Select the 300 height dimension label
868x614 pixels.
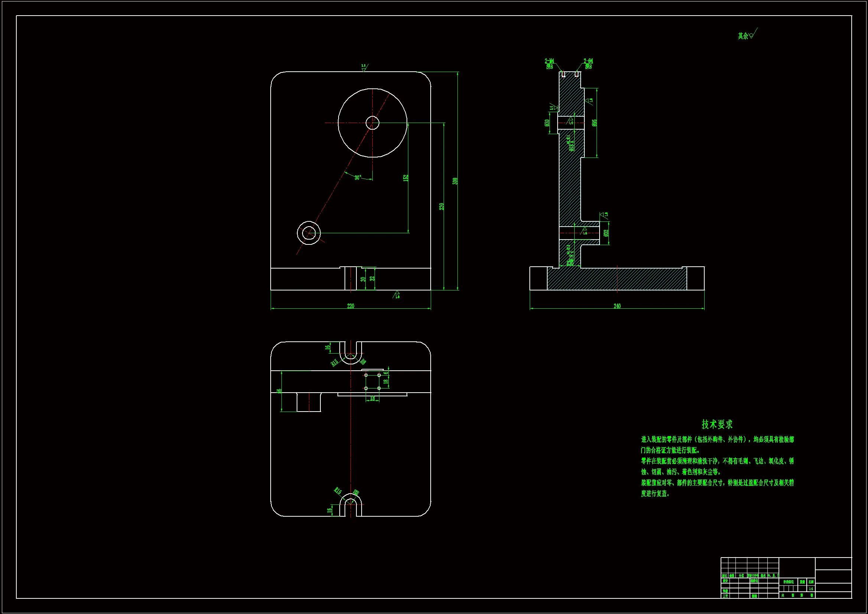(455, 181)
